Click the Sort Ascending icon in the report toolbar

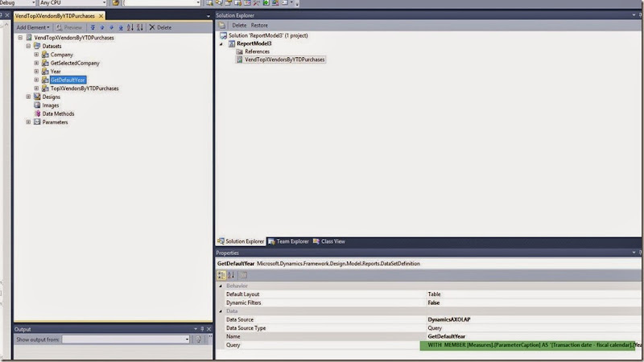pos(130,27)
